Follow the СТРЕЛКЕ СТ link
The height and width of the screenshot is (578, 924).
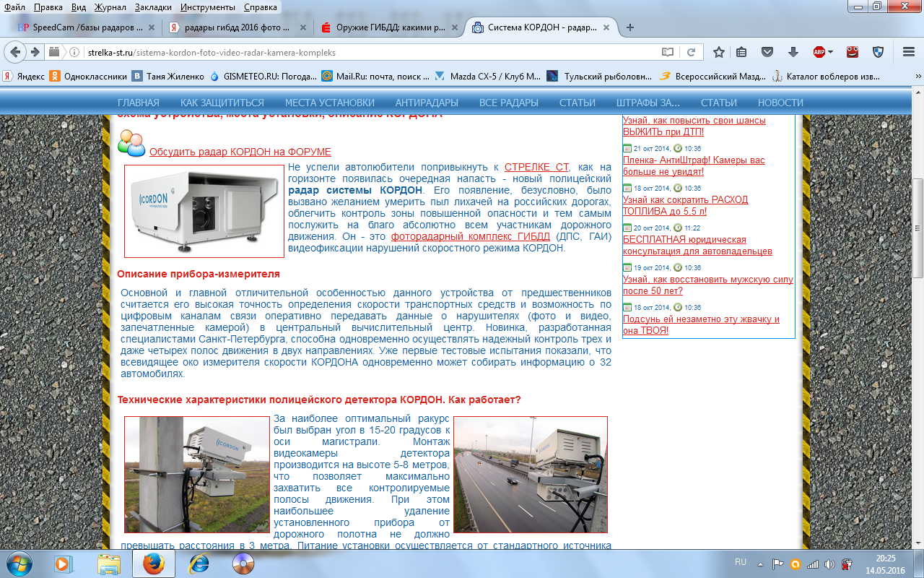(x=536, y=167)
